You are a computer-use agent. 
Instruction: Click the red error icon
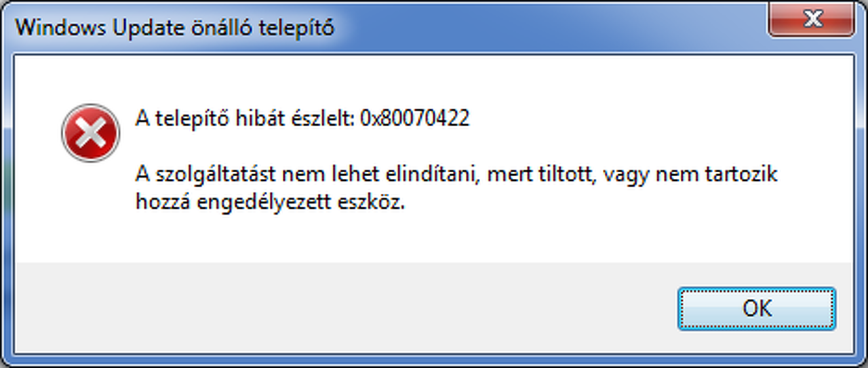tap(90, 133)
